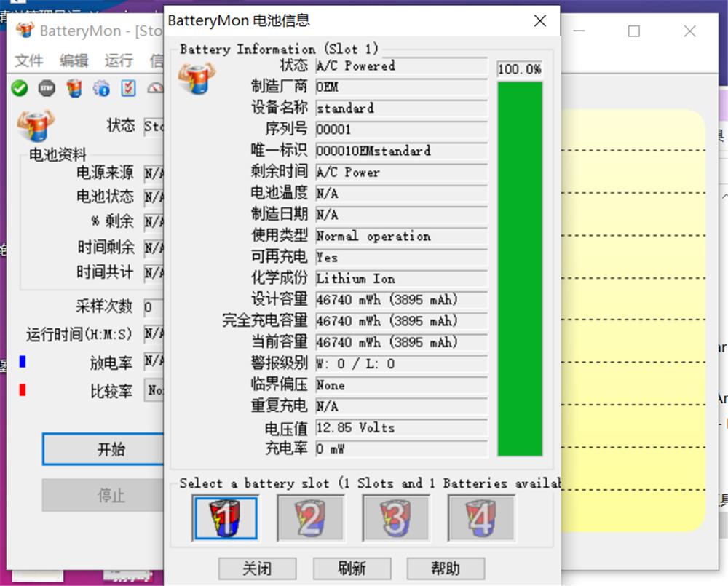Image resolution: width=728 pixels, height=586 pixels.
Task: Open the 文件 menu
Action: click(x=29, y=60)
